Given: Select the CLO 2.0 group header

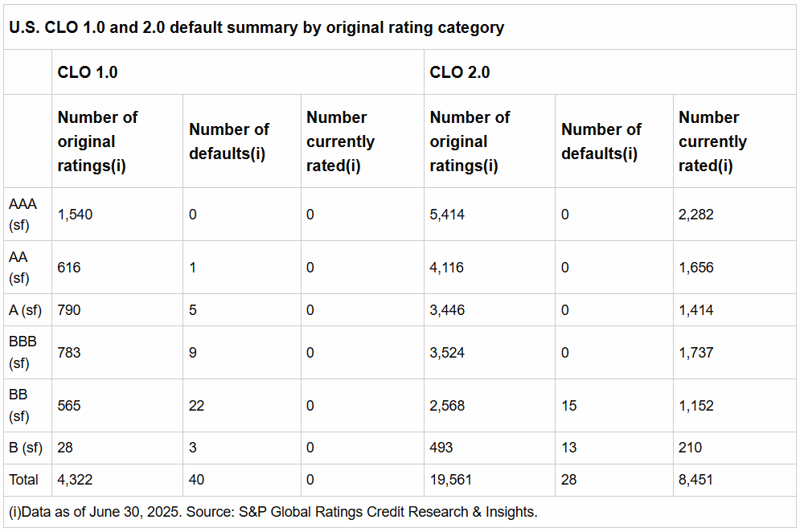Looking at the screenshot, I should pos(460,72).
